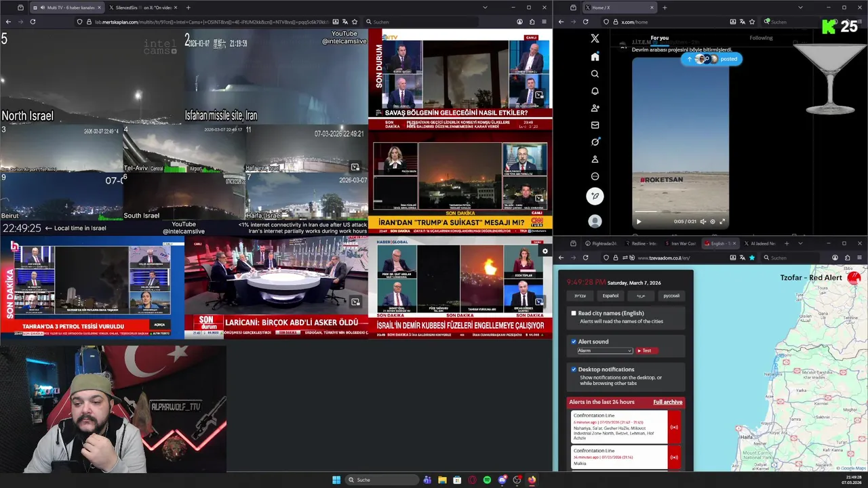Open File Explorer from the taskbar
This screenshot has width=868, height=488.
coord(442,480)
